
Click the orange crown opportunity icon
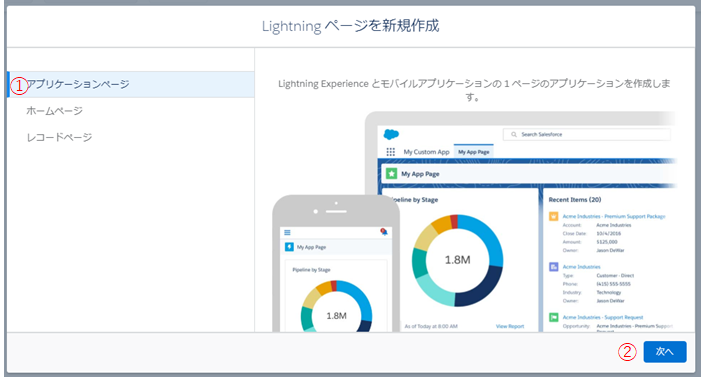(553, 216)
